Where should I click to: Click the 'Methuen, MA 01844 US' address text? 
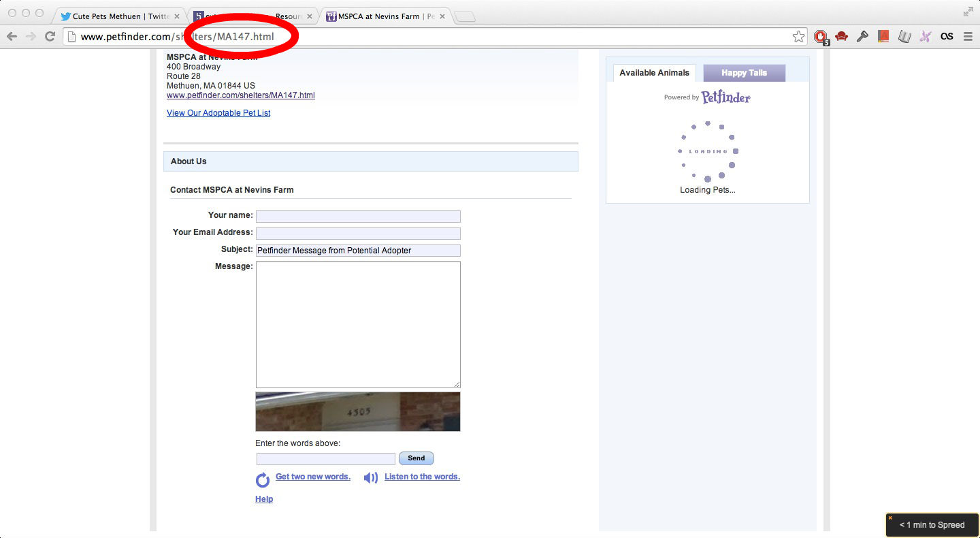click(x=211, y=86)
